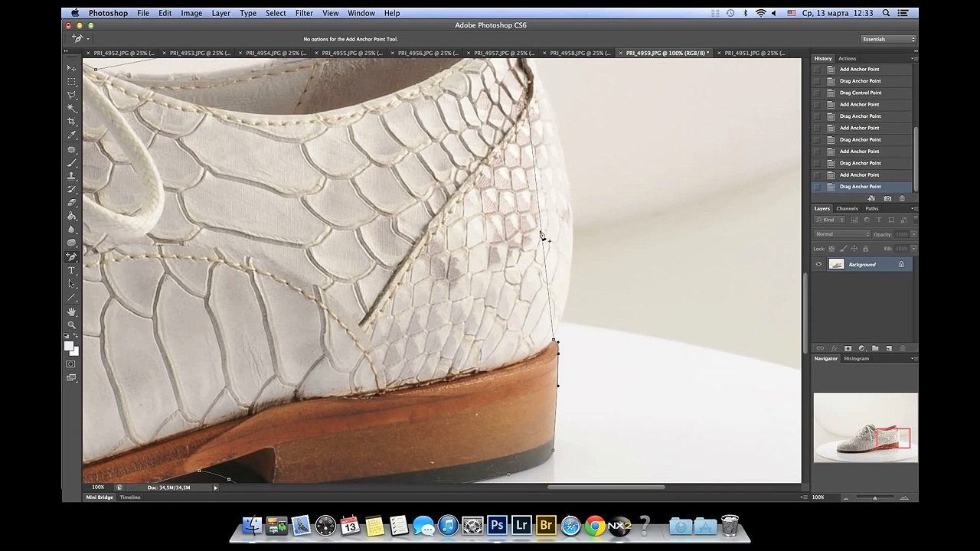Screen dimensions: 980x551
Task: Toggle pixel layer filter
Action: coord(855,220)
